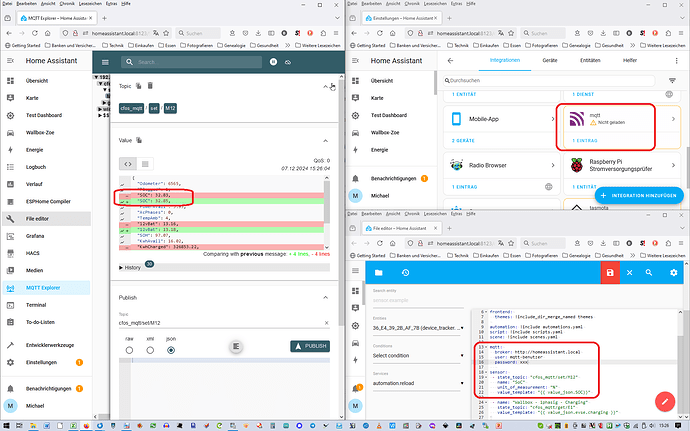Select the cfos_mqtt topic chip
The width and height of the screenshot is (690, 431).
tap(131, 108)
